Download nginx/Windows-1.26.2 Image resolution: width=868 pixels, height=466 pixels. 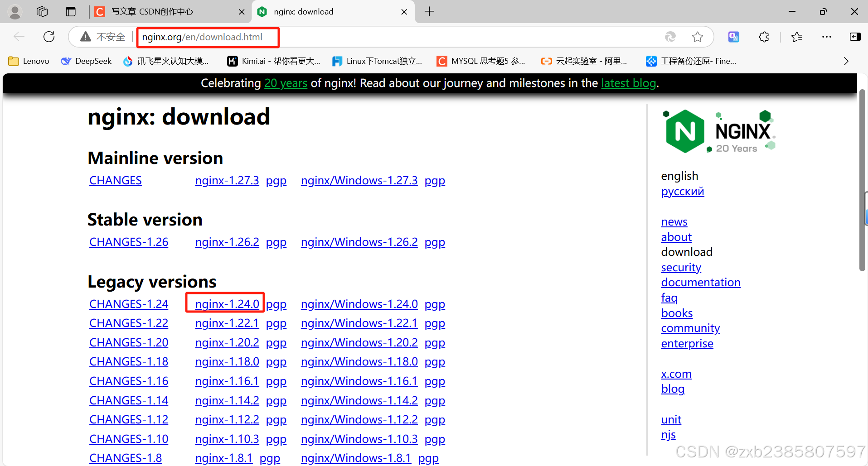[x=359, y=242]
